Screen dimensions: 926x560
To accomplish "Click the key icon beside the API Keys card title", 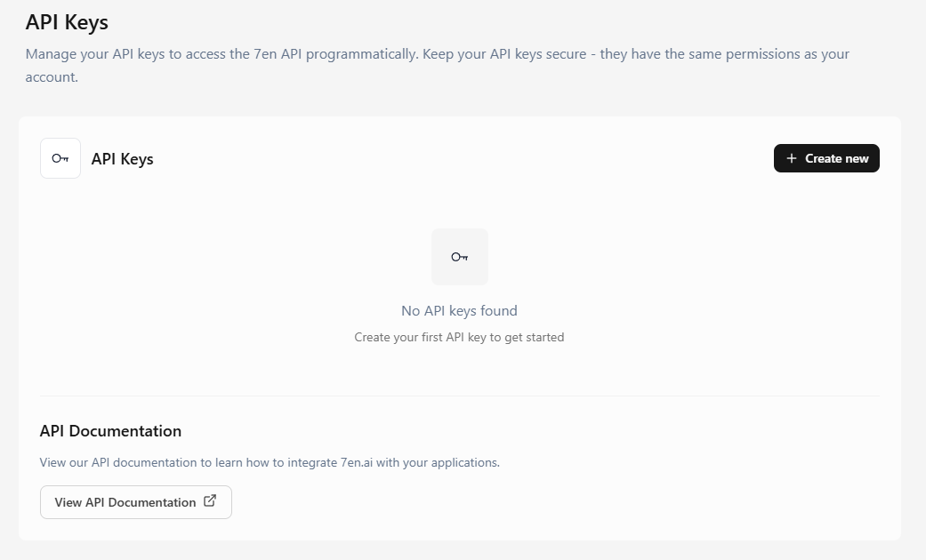I will coord(60,158).
